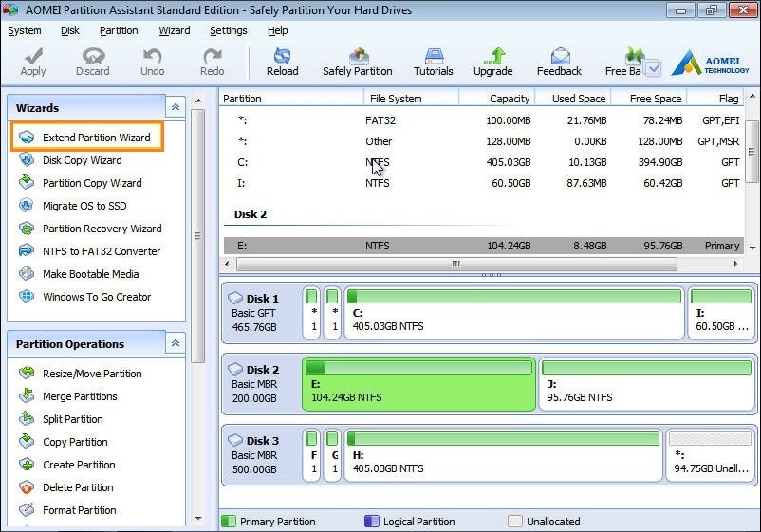This screenshot has height=532, width=761.
Task: Open the Partition menu
Action: tap(119, 30)
